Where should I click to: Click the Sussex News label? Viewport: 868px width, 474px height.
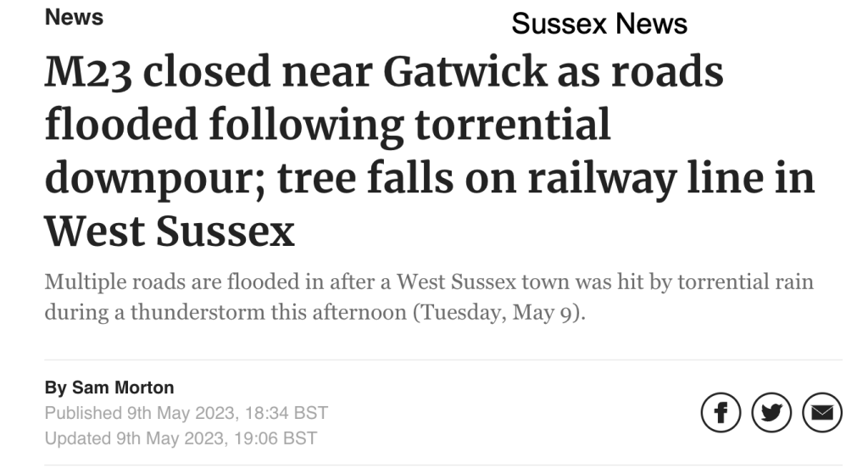tap(599, 24)
